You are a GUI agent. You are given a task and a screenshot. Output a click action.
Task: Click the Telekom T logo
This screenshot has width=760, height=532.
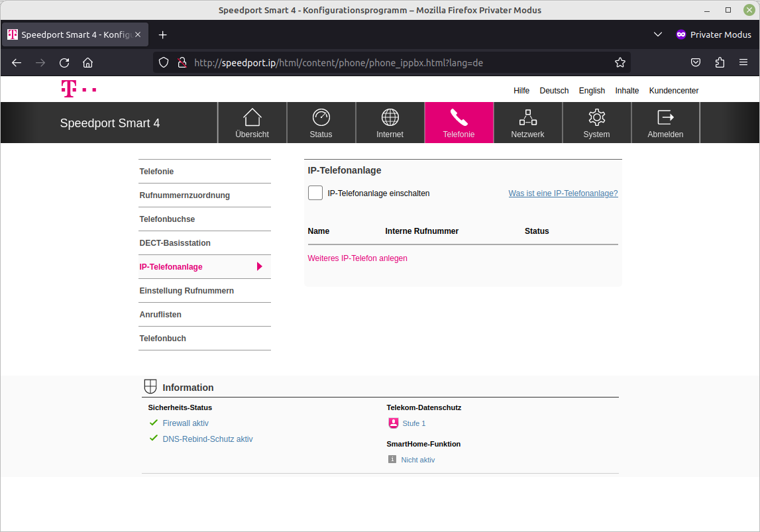tap(79, 89)
